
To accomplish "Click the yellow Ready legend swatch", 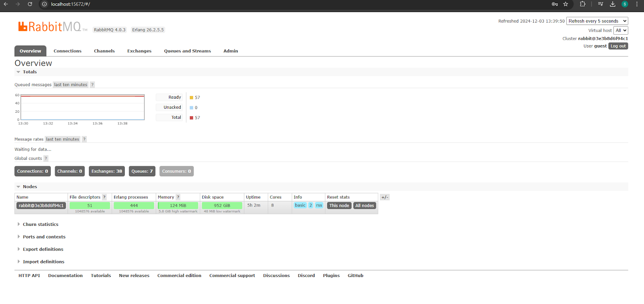I will (x=191, y=97).
